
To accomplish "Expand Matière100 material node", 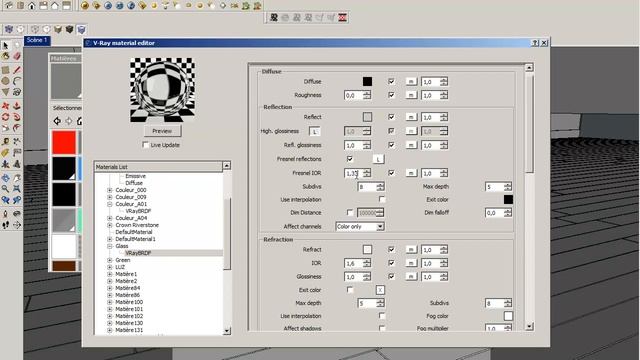I will 109,302.
